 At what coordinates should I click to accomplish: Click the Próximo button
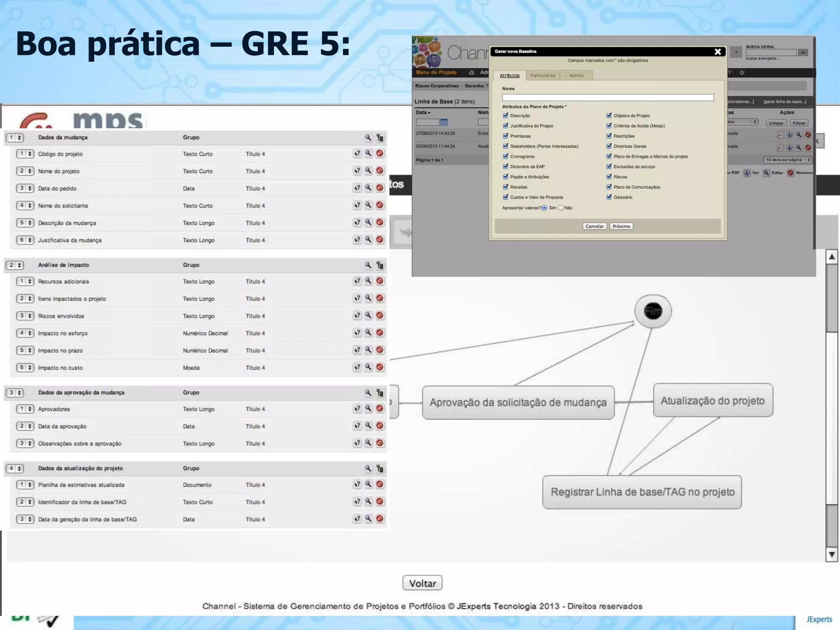tap(621, 226)
